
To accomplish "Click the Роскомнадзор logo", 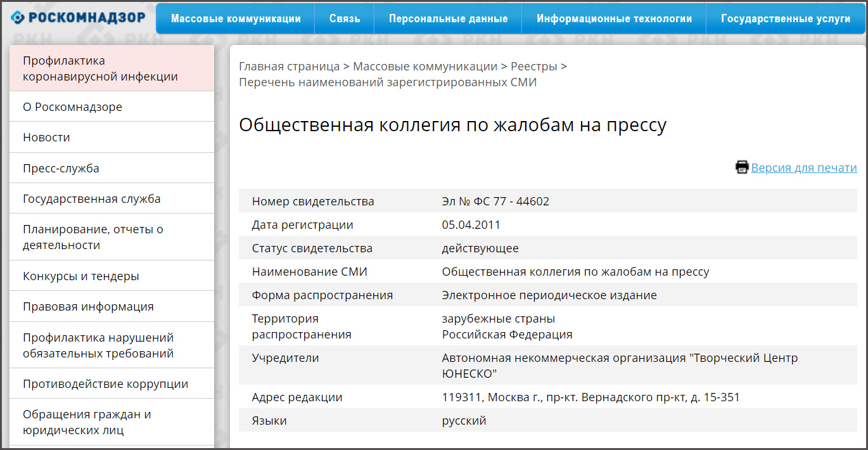I will point(78,18).
